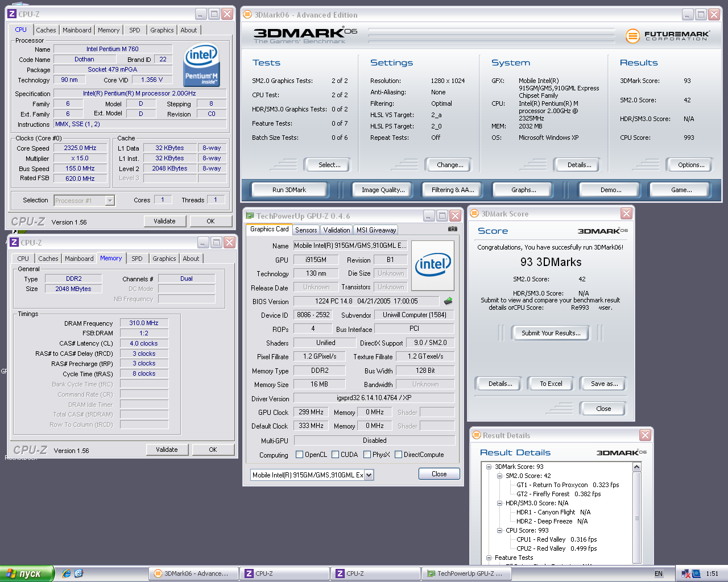Click the Z icon of the CPU-Z Memory-tab window

click(x=14, y=243)
